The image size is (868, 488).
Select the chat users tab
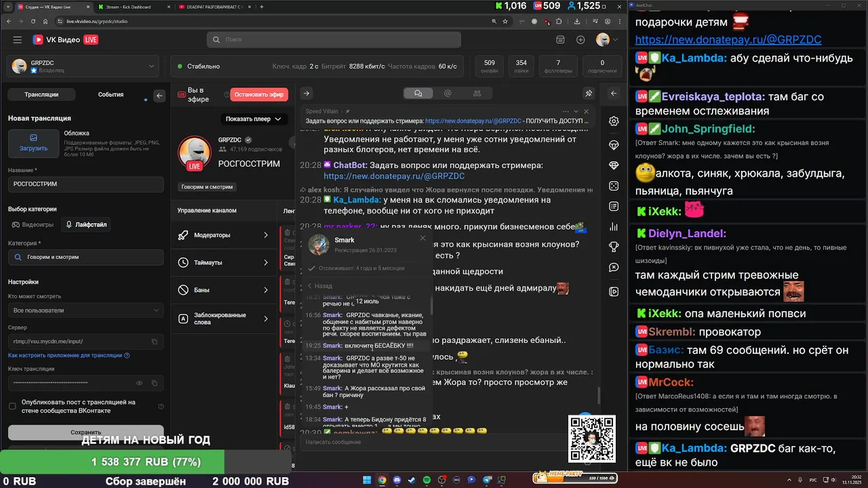tap(477, 94)
